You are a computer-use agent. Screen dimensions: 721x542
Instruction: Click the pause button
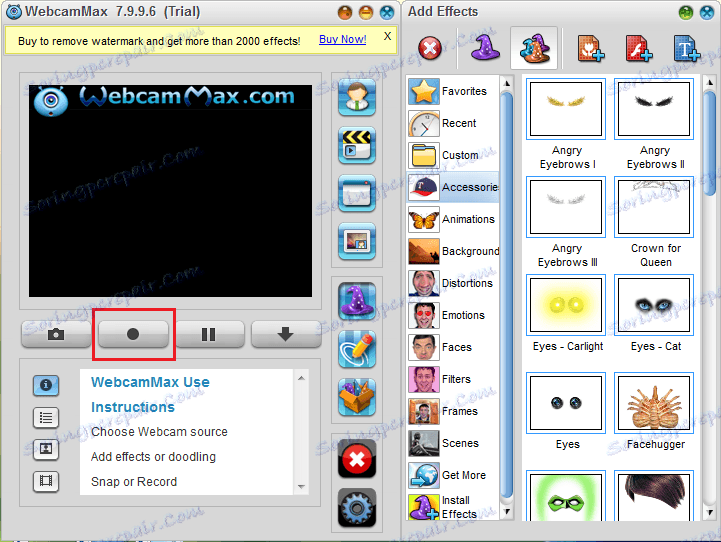tap(209, 334)
